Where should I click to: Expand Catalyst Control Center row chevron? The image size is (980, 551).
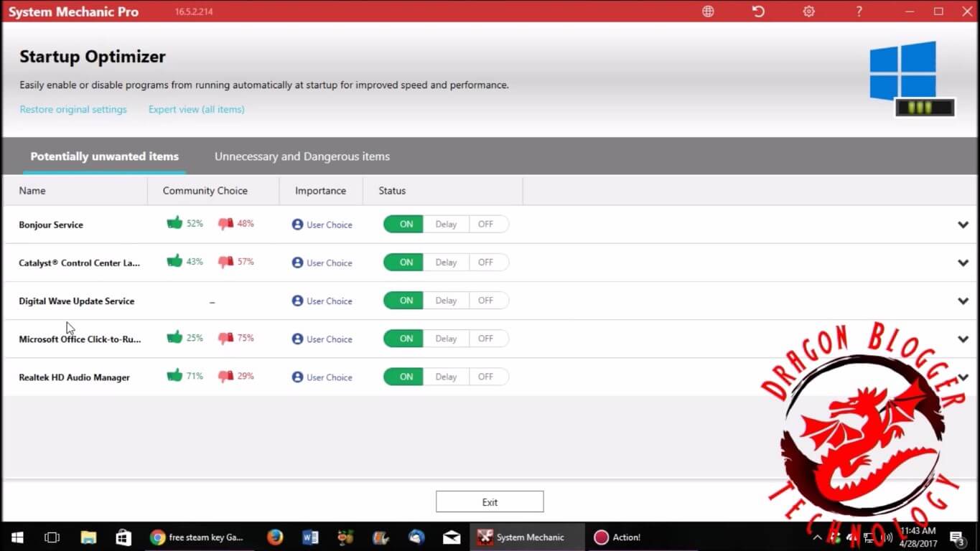[963, 263]
